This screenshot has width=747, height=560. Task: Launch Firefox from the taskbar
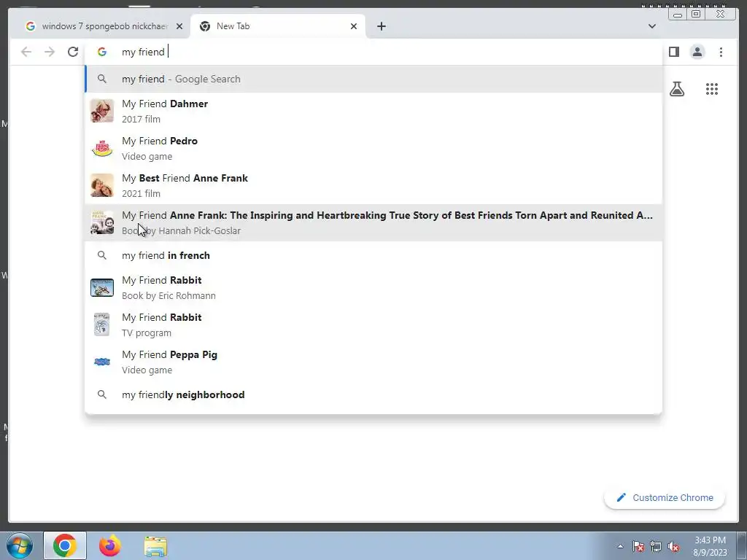pyautogui.click(x=110, y=545)
